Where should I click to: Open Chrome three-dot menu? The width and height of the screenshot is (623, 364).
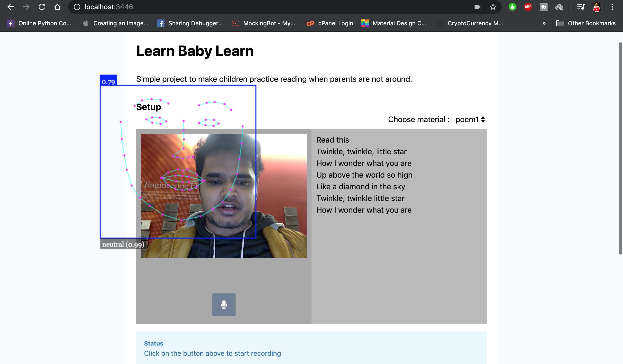click(x=612, y=7)
